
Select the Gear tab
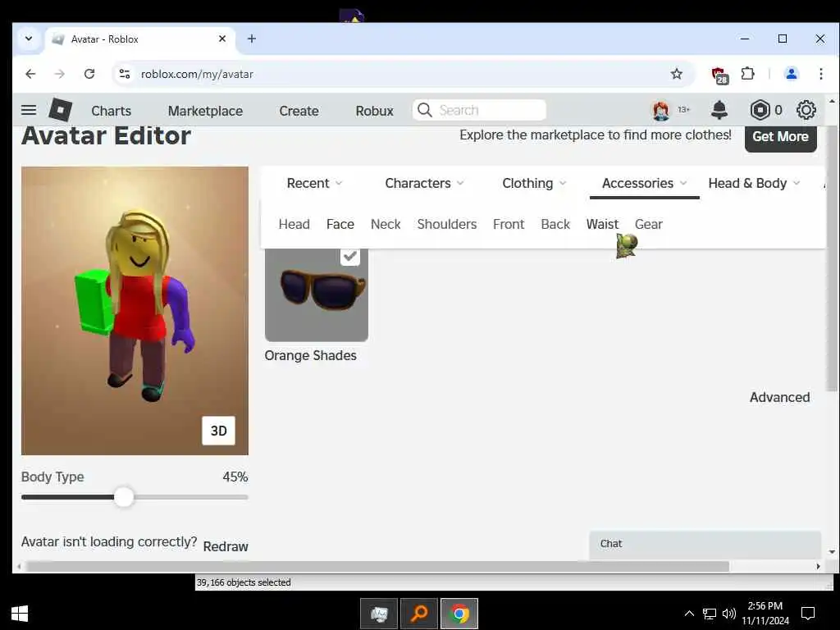649,224
